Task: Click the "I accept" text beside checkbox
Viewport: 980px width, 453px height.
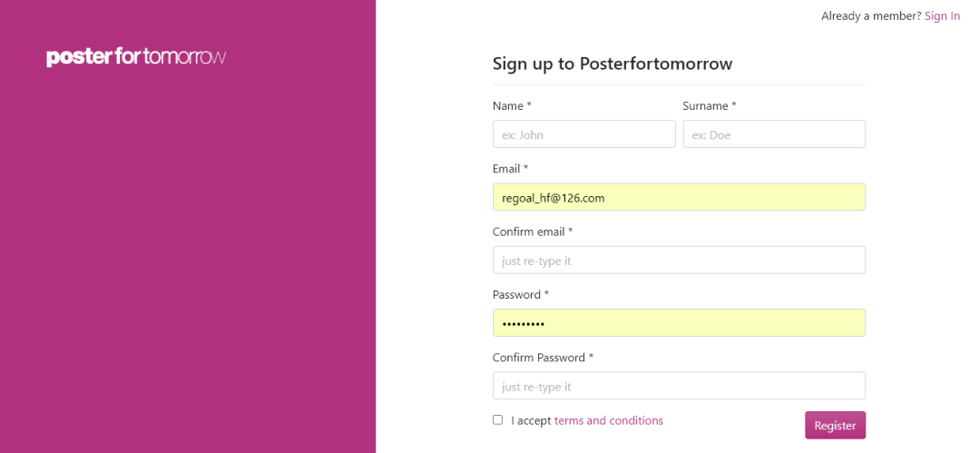Action: (531, 420)
